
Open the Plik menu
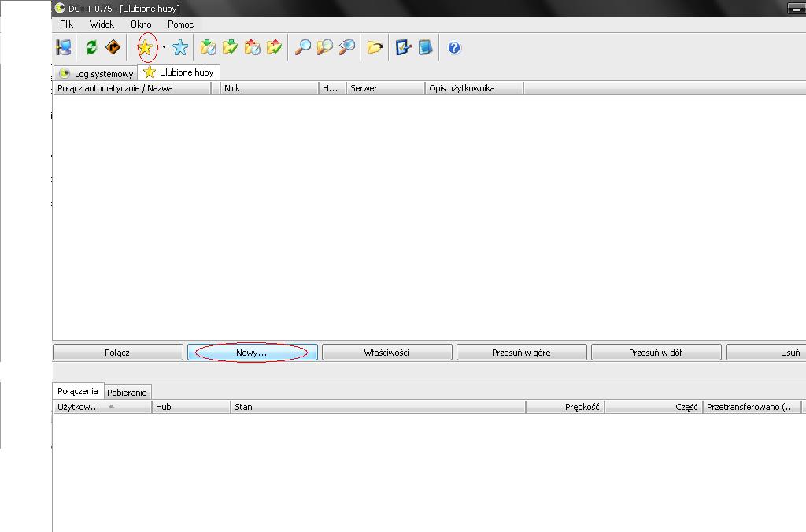66,24
